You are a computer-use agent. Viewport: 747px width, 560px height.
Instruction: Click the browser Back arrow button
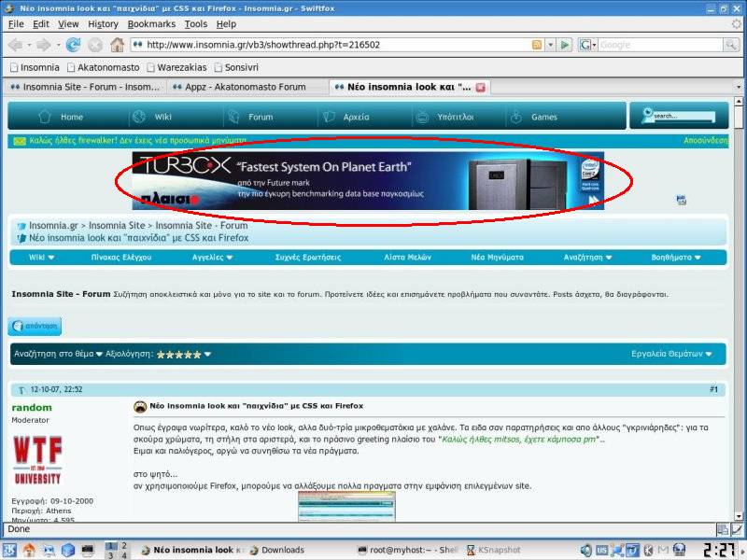15,45
